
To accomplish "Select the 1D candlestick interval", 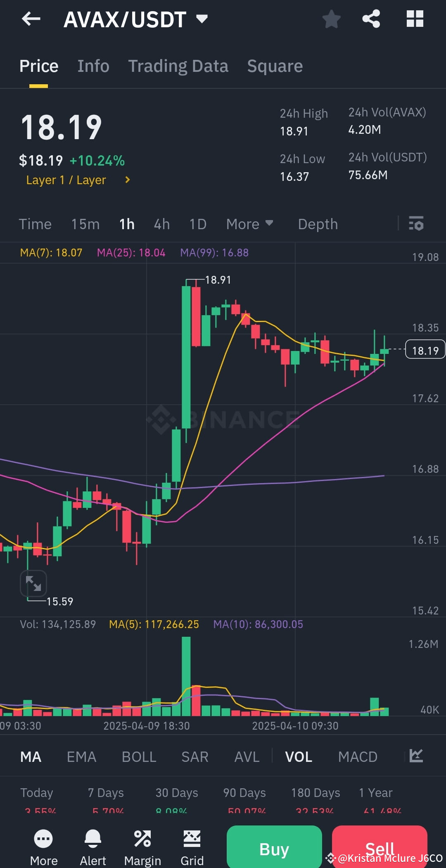I will (x=197, y=224).
